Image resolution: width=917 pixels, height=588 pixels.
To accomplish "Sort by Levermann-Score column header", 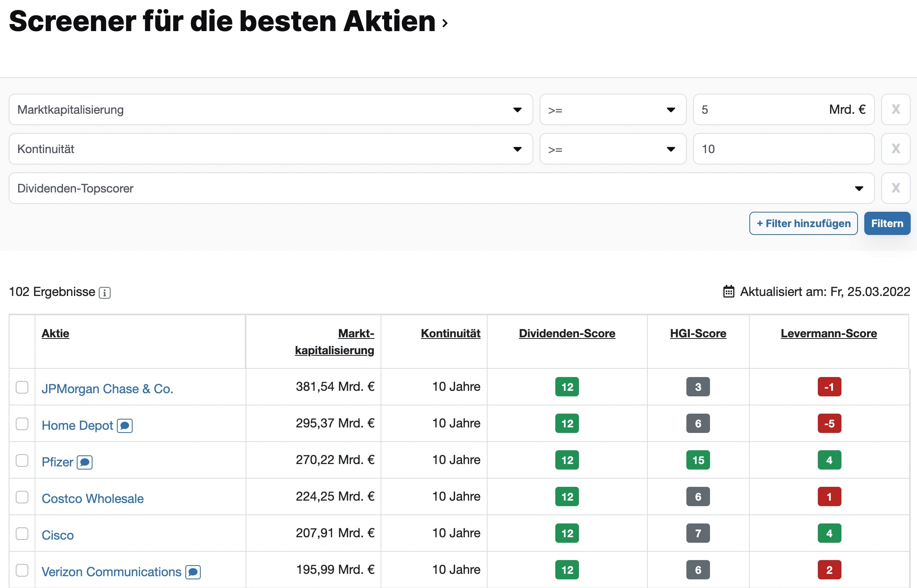I will coord(829,333).
